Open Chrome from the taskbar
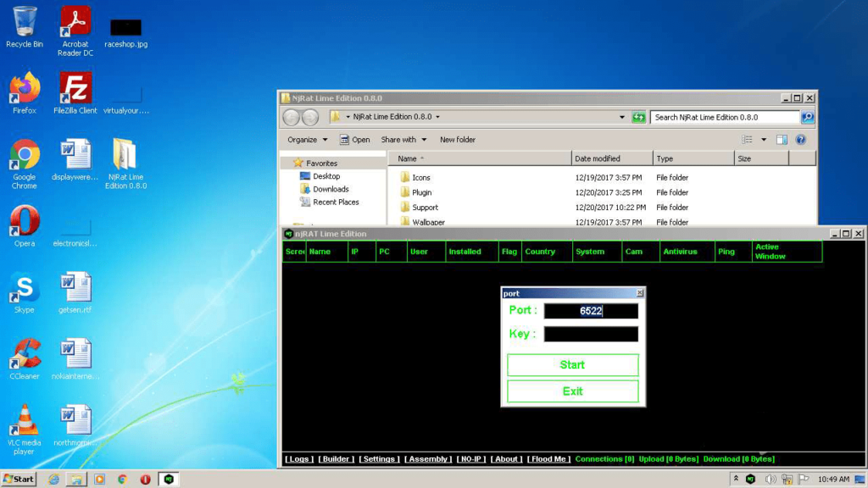The height and width of the screenshot is (488, 868). point(122,480)
